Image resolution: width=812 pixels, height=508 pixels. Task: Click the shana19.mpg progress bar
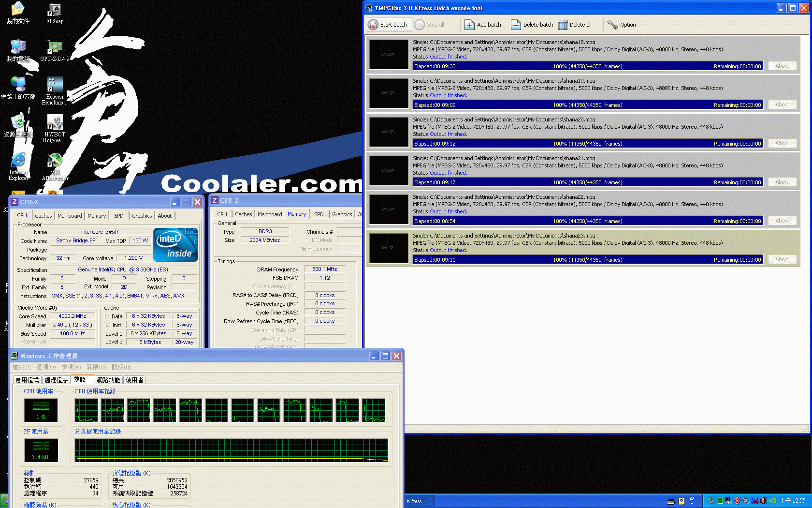(x=588, y=105)
